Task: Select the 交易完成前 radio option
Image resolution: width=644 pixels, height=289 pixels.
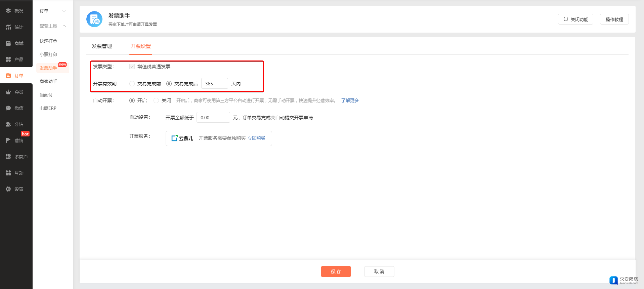Action: [132, 84]
